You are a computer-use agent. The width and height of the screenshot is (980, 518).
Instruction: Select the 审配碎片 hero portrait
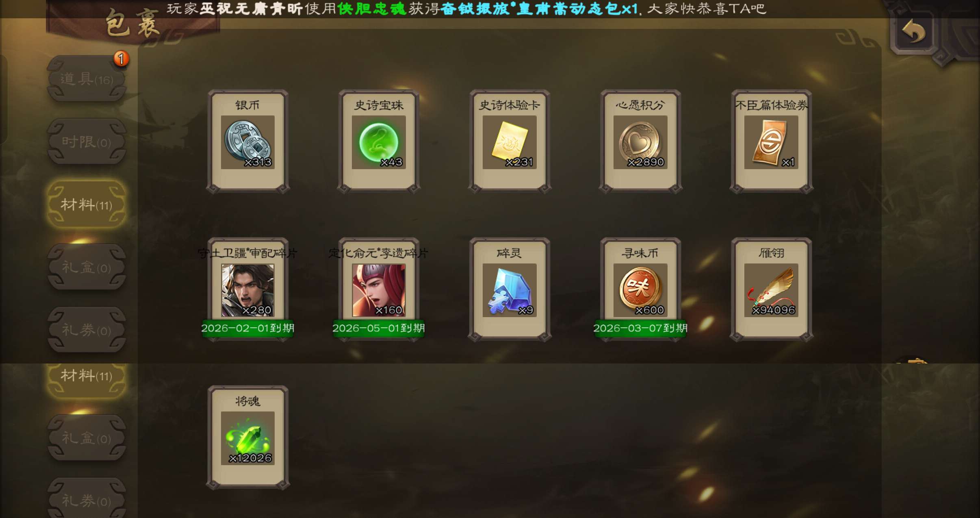[247, 290]
